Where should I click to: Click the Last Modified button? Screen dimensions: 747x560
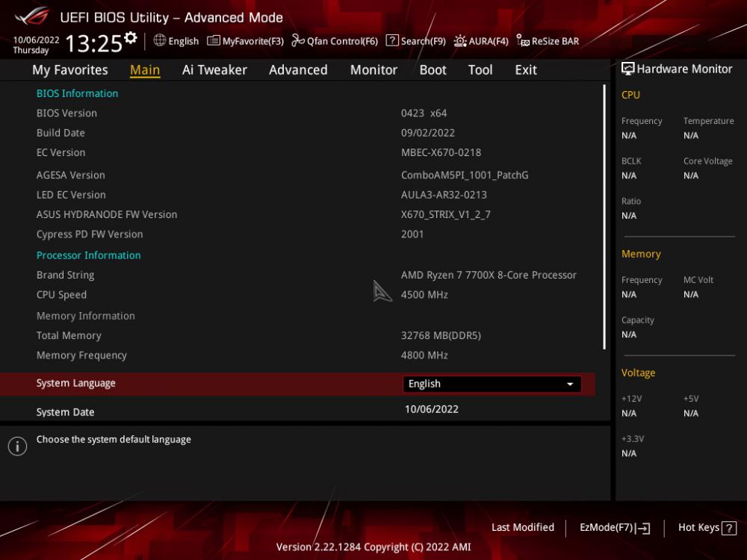(523, 527)
